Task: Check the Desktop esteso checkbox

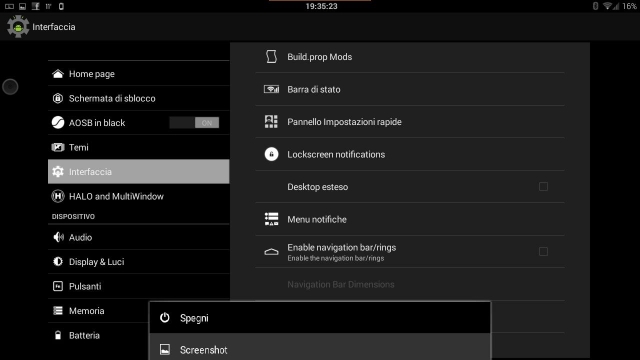Action: point(543,187)
